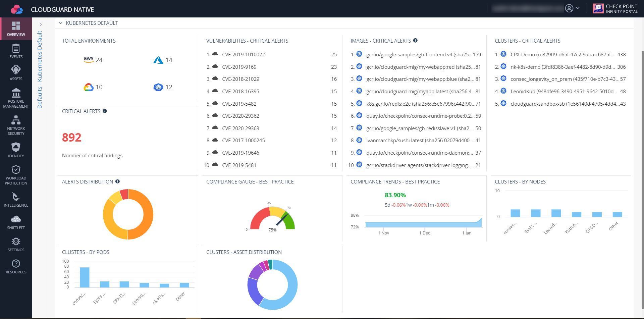This screenshot has height=319, width=644.
Task: Select CVE-2020-29363 row
Action: point(272,128)
